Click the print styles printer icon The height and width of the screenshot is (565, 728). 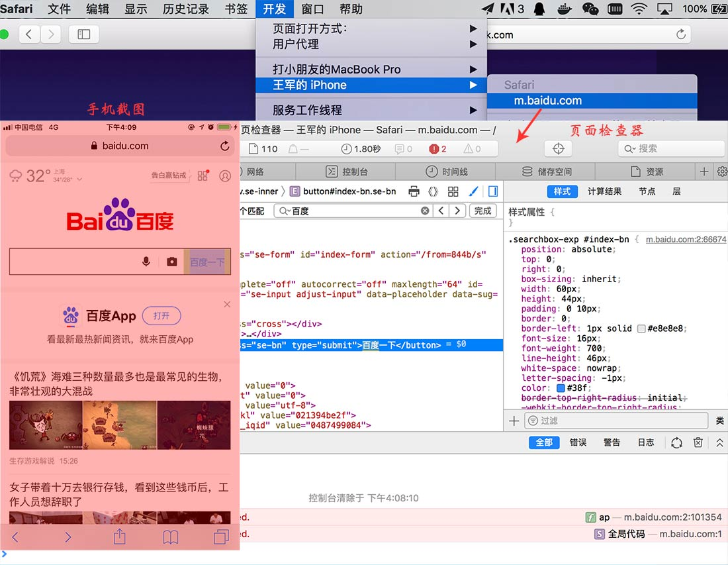(x=414, y=191)
